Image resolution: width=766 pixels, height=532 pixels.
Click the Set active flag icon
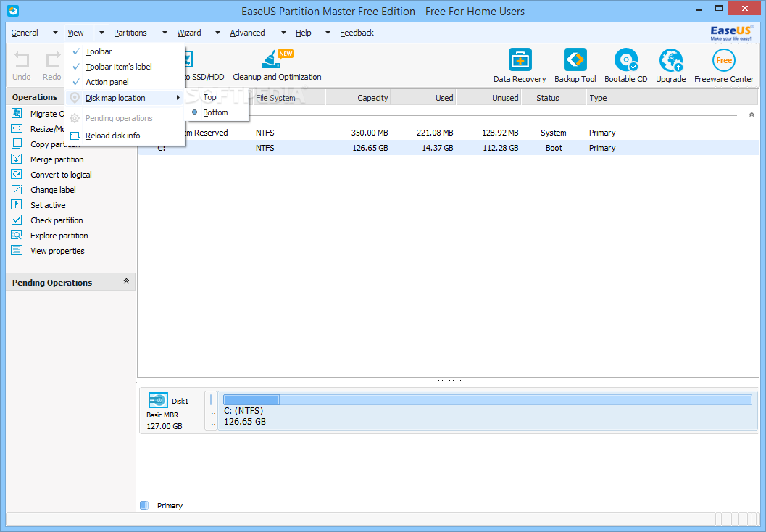point(17,204)
